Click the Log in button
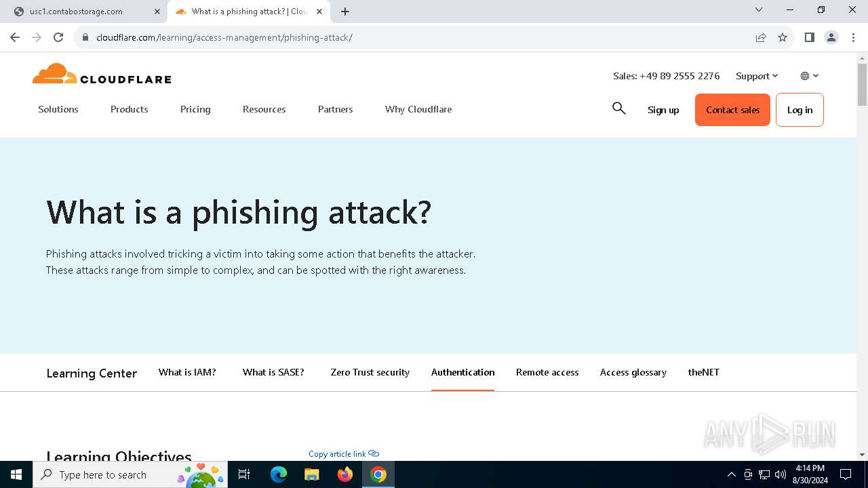868x488 pixels. click(x=800, y=110)
